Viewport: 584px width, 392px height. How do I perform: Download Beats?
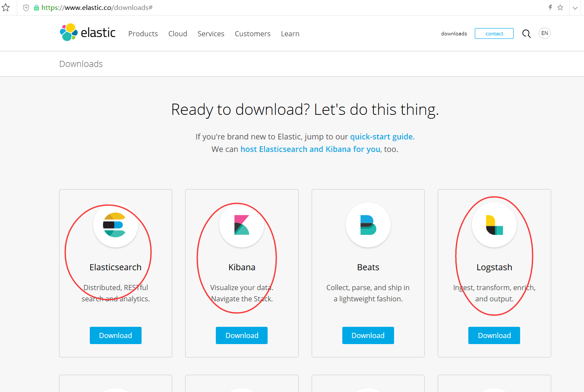click(x=368, y=335)
